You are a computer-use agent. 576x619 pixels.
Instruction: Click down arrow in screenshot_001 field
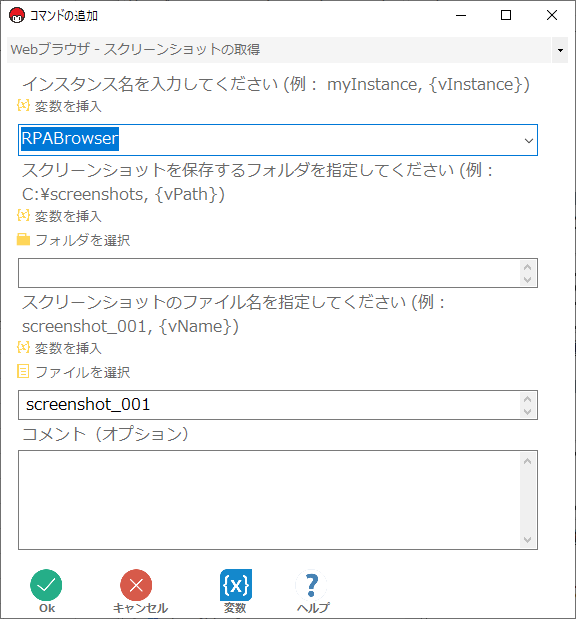click(527, 411)
